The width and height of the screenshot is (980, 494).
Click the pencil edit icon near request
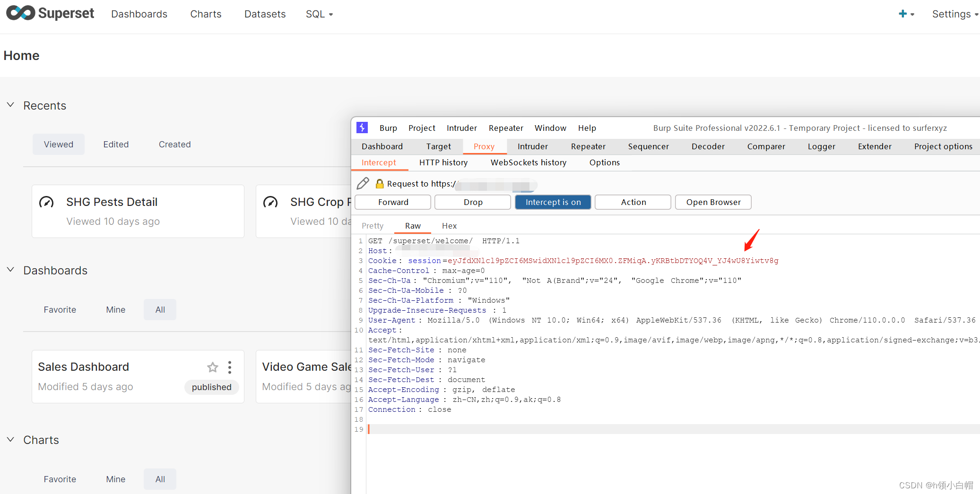363,183
